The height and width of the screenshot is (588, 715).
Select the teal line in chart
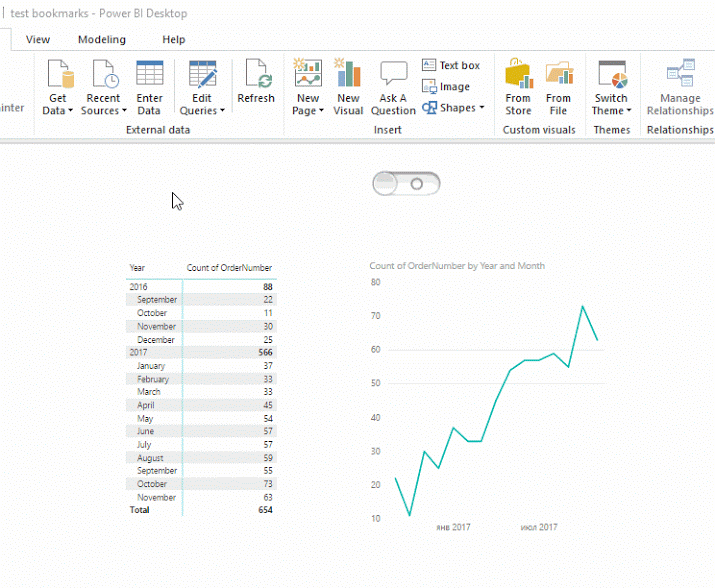(x=495, y=401)
